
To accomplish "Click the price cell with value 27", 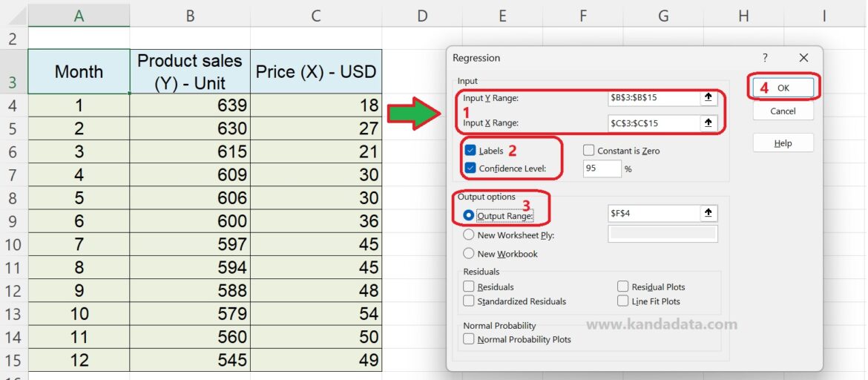I will [x=315, y=128].
